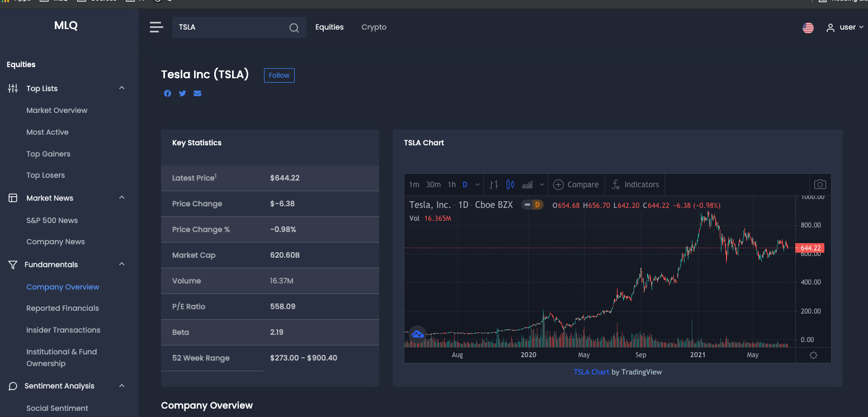
Task: Open chart settings gear icon
Action: (x=813, y=355)
